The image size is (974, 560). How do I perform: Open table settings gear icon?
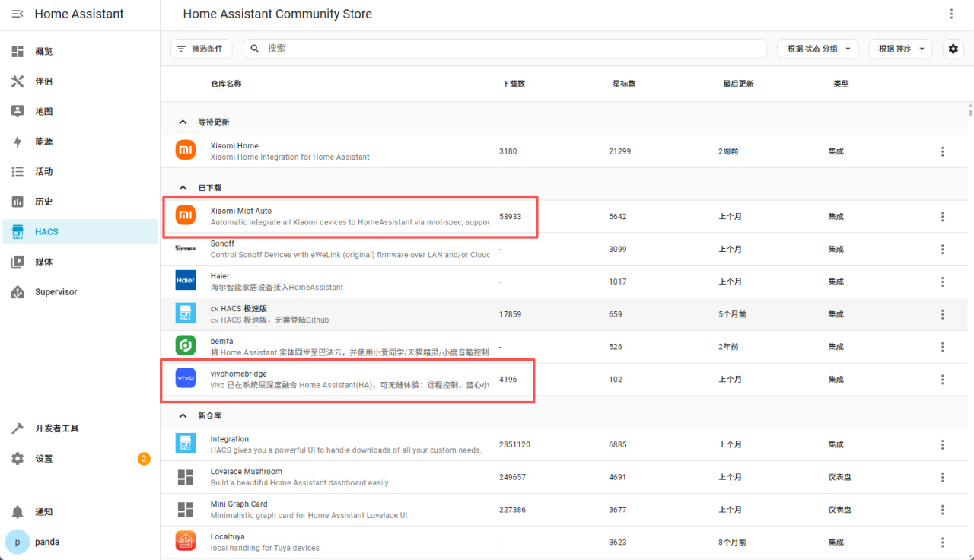tap(953, 49)
